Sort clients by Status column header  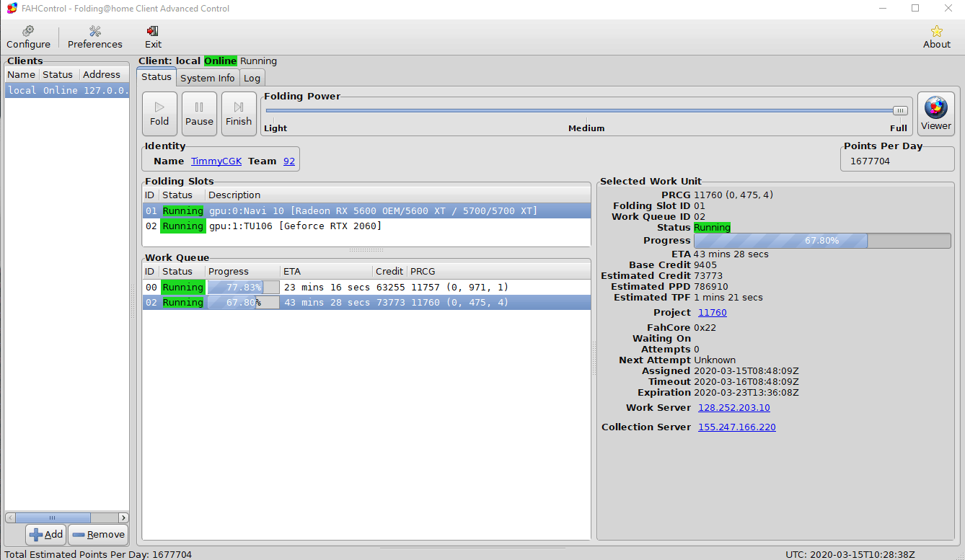[x=58, y=75]
